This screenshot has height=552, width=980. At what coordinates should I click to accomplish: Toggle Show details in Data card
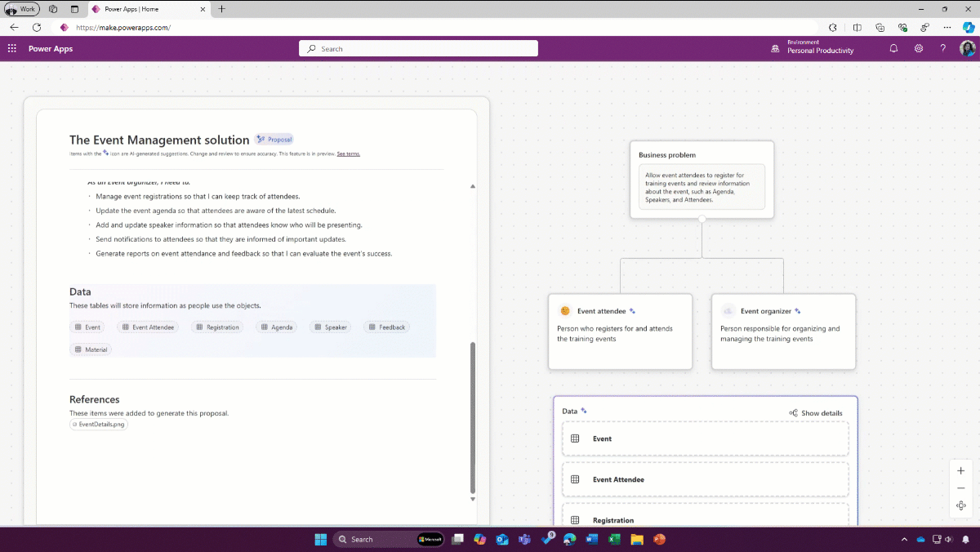816,413
